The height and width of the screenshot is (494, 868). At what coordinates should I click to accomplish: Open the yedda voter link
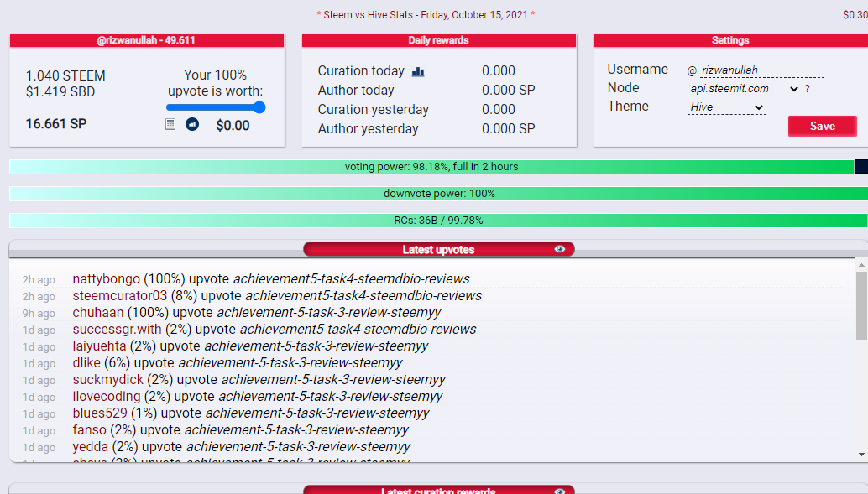point(90,446)
